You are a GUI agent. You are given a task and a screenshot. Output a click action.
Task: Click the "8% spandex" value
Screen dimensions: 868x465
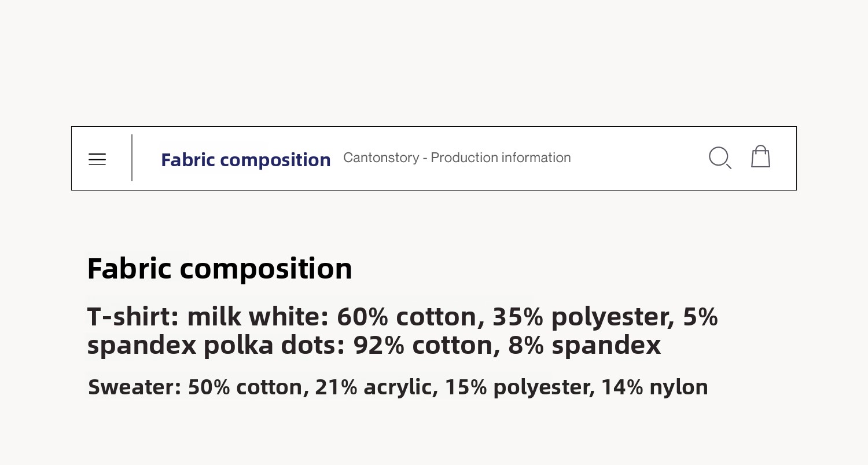(584, 345)
